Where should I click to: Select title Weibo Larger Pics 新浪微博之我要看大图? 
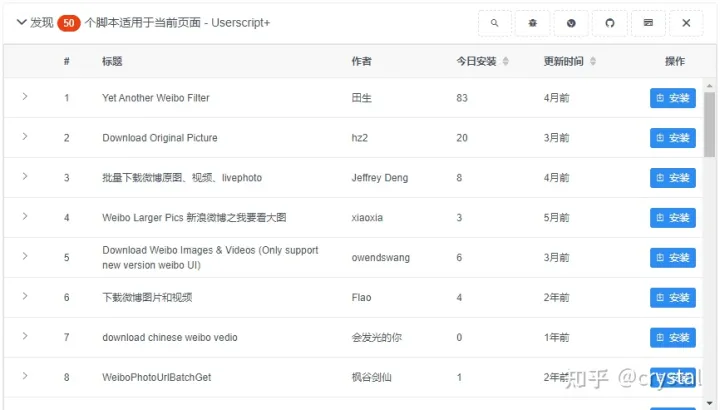coord(194,218)
